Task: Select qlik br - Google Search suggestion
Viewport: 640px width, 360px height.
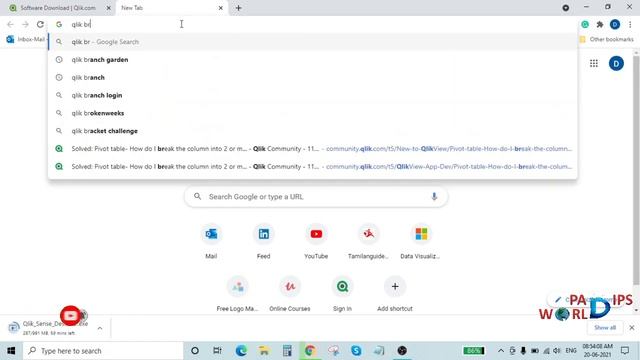Action: point(313,42)
